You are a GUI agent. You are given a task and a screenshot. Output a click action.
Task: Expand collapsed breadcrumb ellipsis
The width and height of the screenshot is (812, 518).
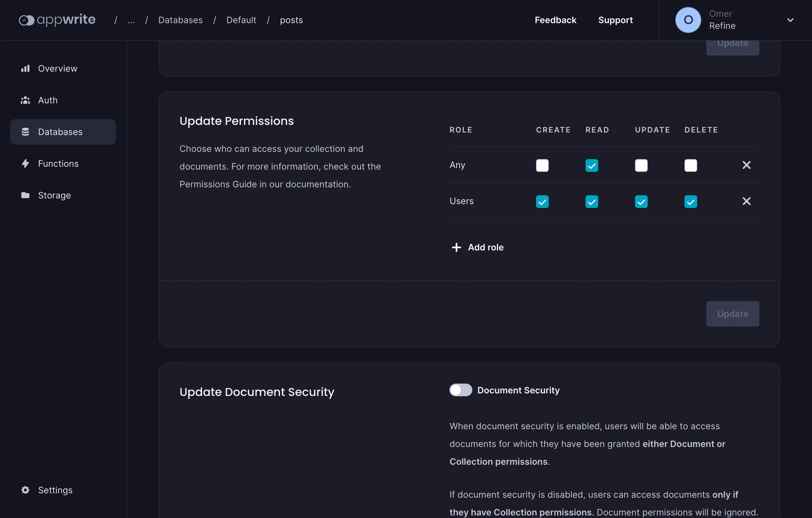[131, 20]
